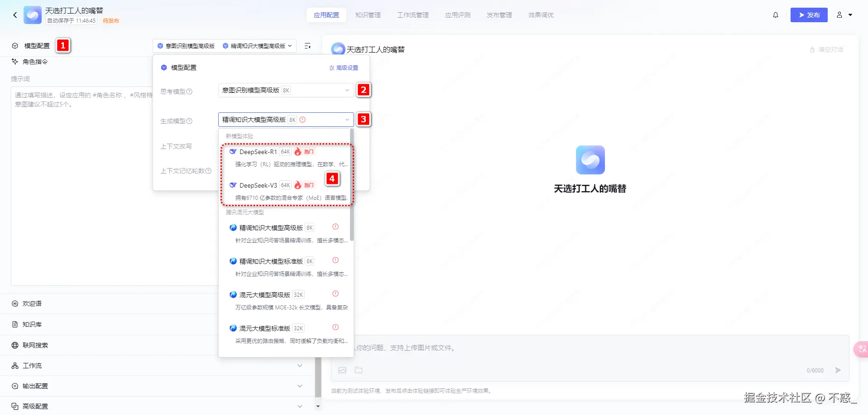Open the 工作流管理 tab
Screen dimensions: 868x415
tap(413, 15)
